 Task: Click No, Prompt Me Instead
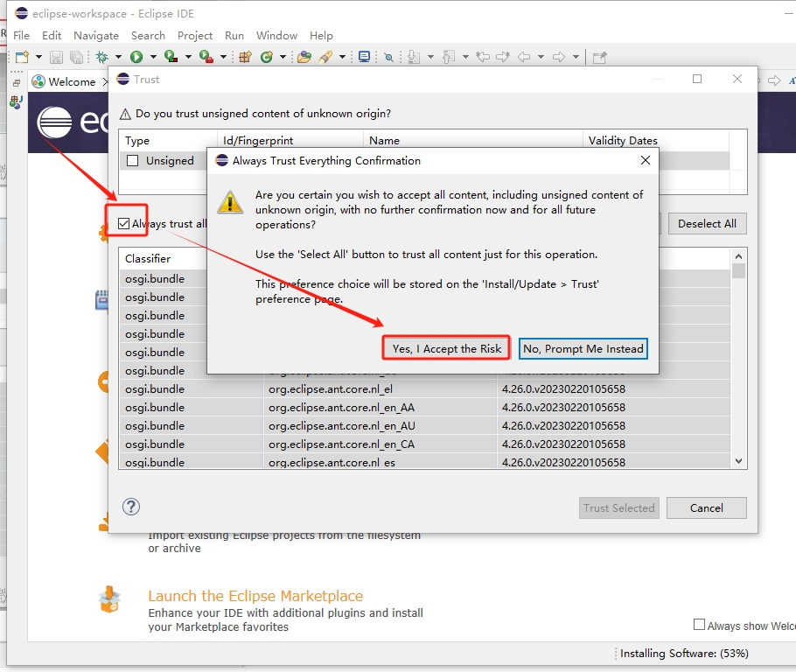click(x=583, y=348)
